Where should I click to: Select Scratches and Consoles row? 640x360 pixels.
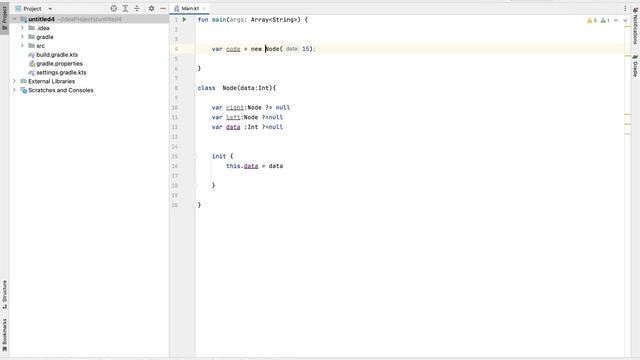point(89,90)
